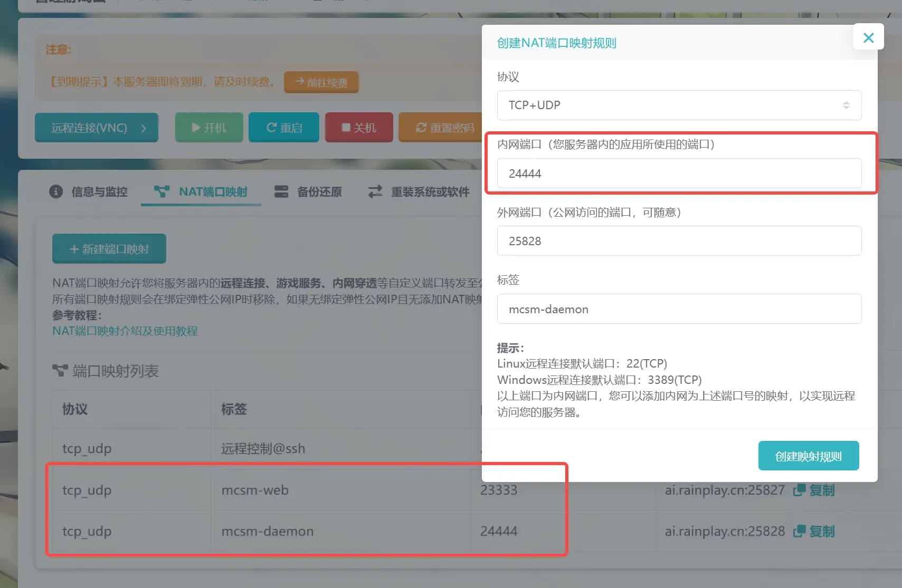The width and height of the screenshot is (902, 588).
Task: Click the server icon beside 备份还原
Action: [x=281, y=191]
